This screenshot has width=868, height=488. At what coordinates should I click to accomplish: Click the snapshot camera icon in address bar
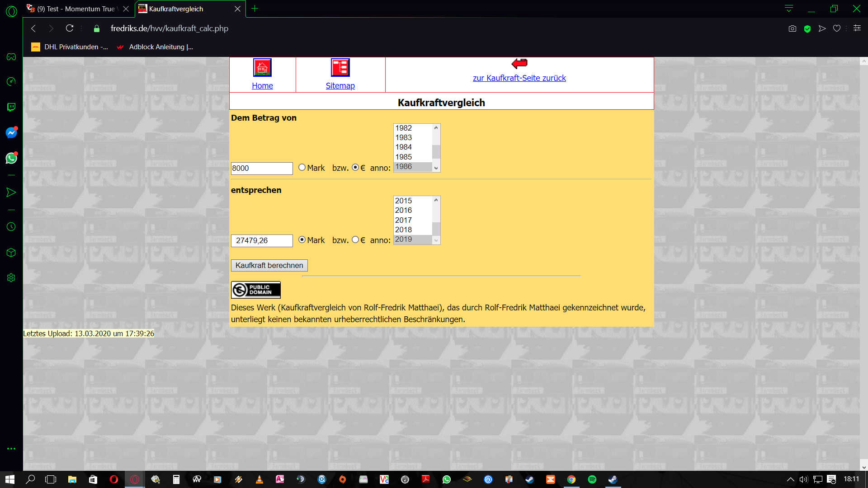click(x=792, y=28)
